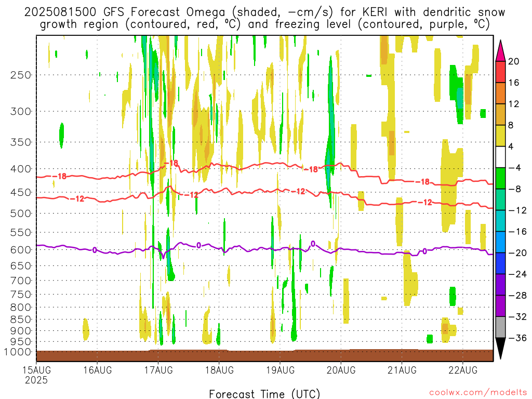Click the 650 pressure level label
Screen dimensions: 532x399
pyautogui.click(x=21, y=265)
